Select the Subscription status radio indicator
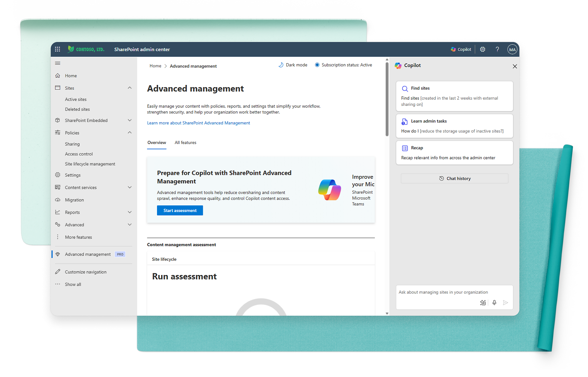This screenshot has height=377, width=588. click(317, 65)
